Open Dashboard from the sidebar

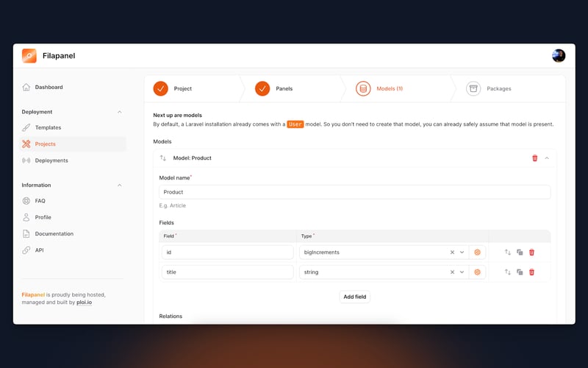point(49,87)
